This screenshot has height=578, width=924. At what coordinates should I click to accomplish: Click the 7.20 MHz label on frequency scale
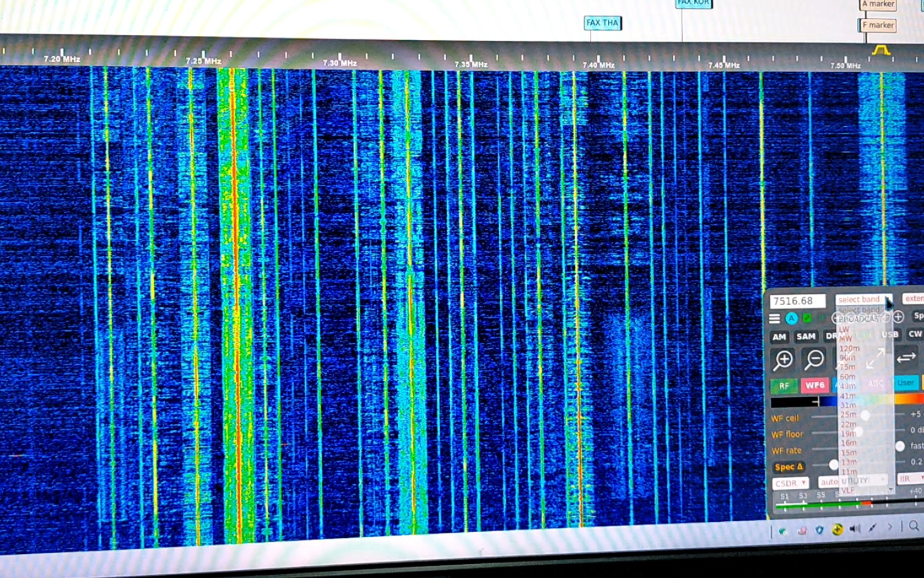pos(62,59)
